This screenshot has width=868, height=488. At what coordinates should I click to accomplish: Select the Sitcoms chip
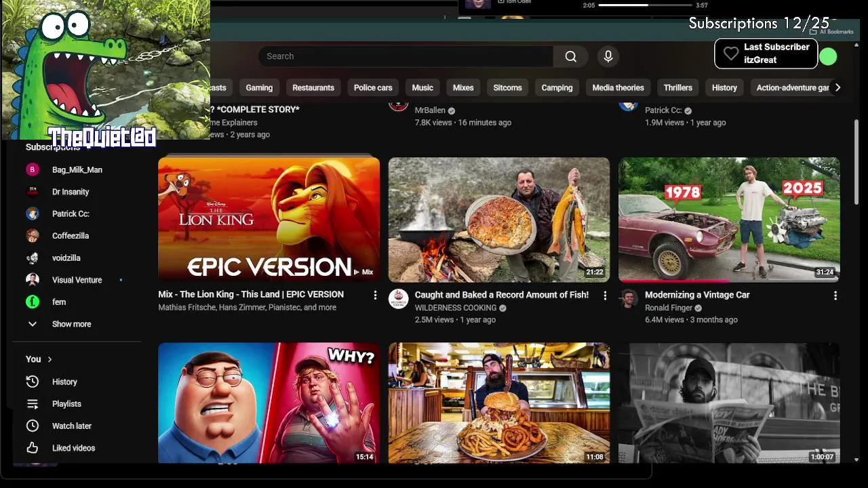pyautogui.click(x=507, y=87)
